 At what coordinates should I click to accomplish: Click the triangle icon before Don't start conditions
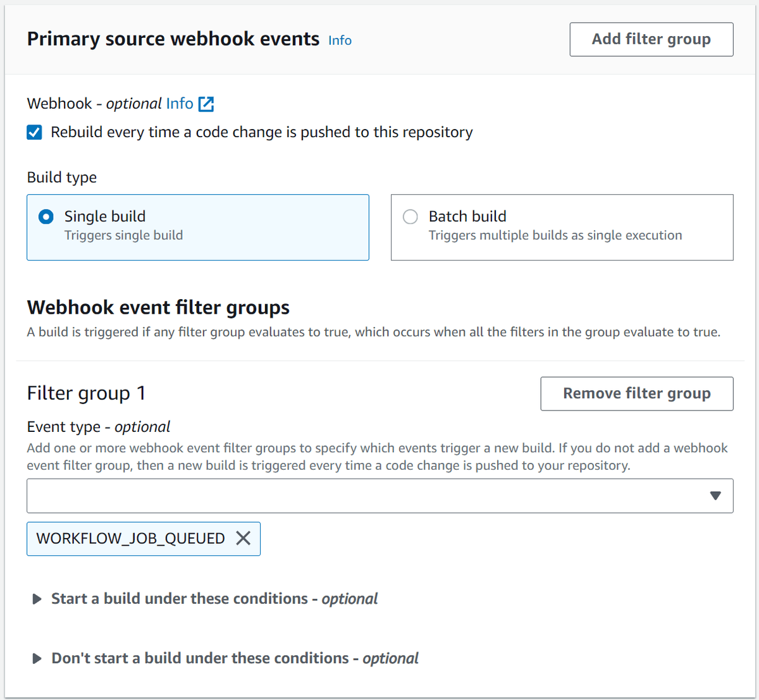[x=36, y=658]
